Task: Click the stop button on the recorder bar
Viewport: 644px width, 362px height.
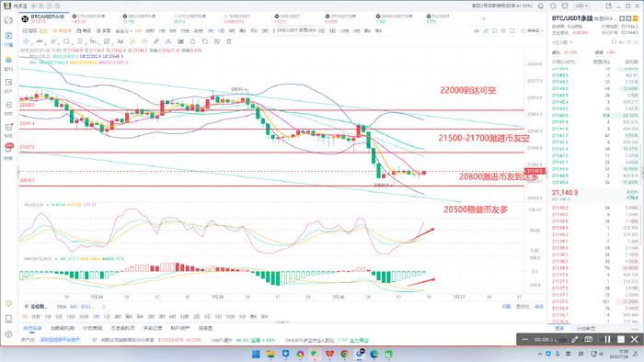Action: pyautogui.click(x=621, y=339)
